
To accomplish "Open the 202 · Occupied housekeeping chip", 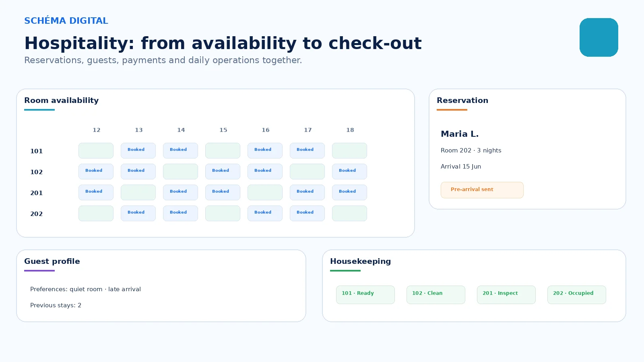I will pos(577,295).
